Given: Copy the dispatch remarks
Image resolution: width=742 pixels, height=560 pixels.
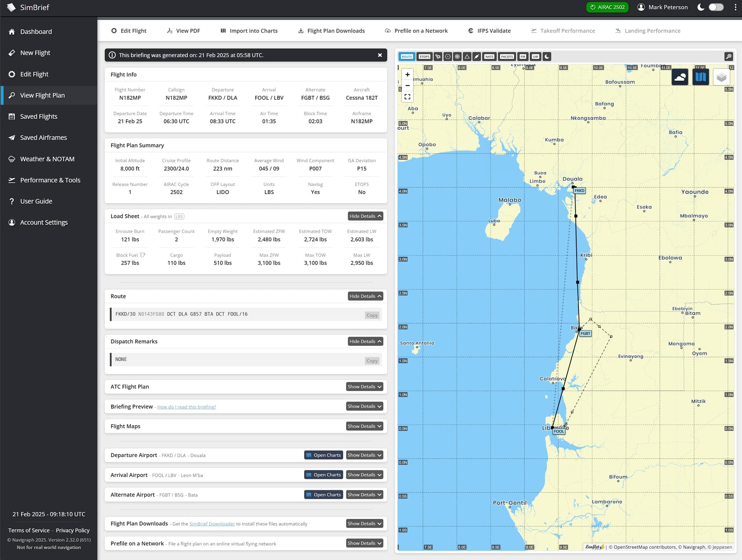Looking at the screenshot, I should point(372,361).
